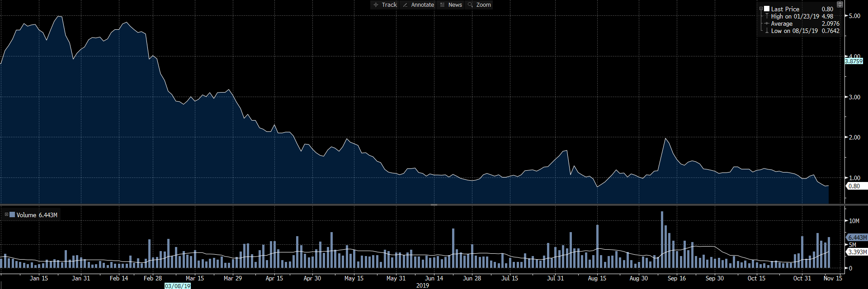Select the 03/08/19 highlighted date marker
868x289 pixels.
coord(178,286)
